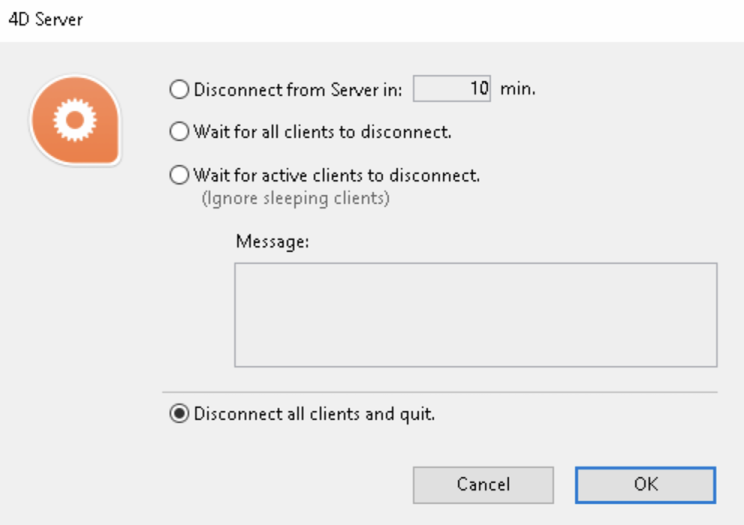Screen dimensions: 744x525
Task: Click the 'Disconnect from Server in:' label text
Action: point(298,90)
